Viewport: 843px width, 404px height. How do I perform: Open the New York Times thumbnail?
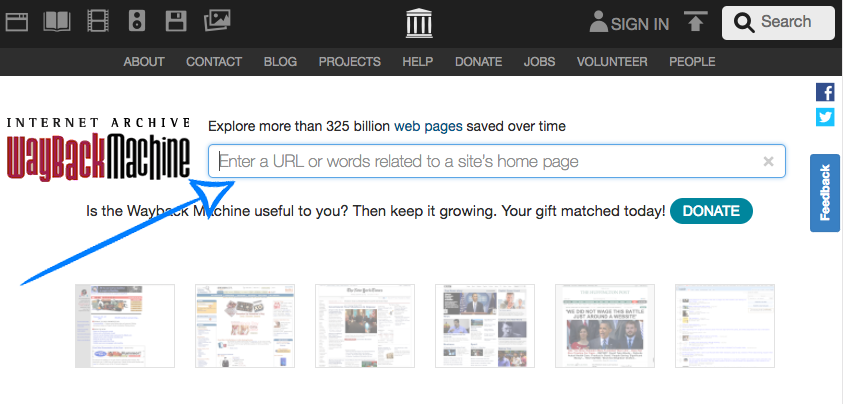365,326
